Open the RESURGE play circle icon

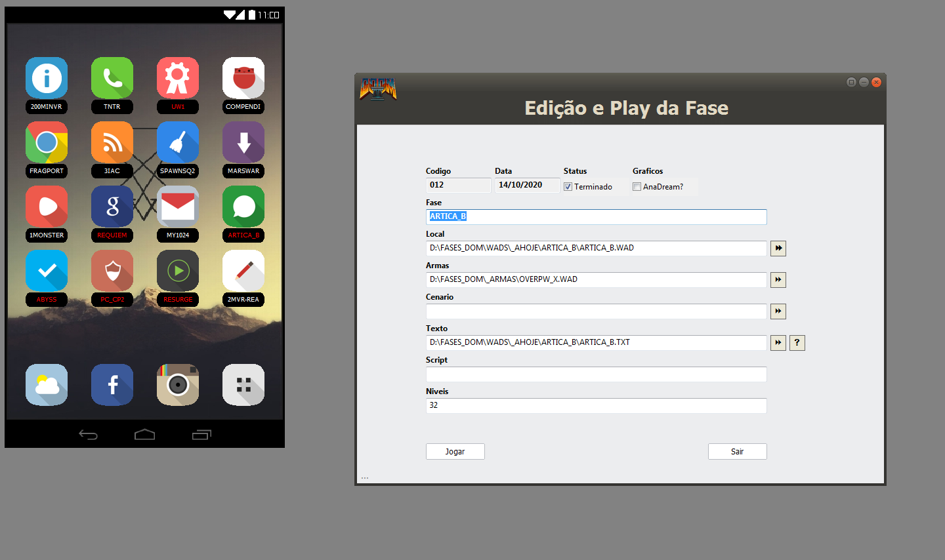178,271
